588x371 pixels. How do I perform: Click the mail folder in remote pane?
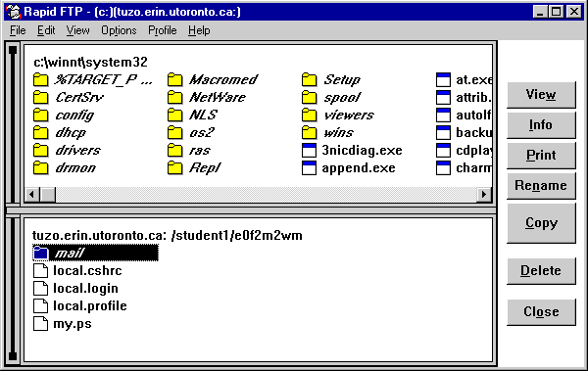coord(95,253)
